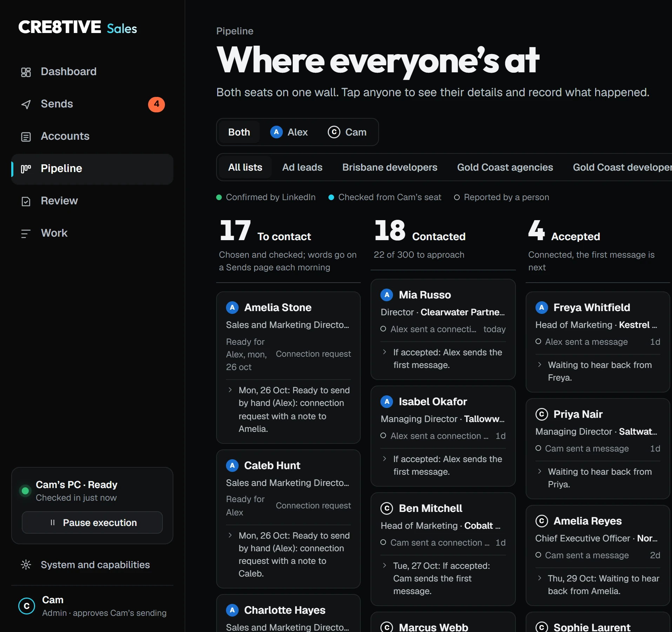This screenshot has height=632, width=672.
Task: Go to the Work page
Action: coord(92,233)
